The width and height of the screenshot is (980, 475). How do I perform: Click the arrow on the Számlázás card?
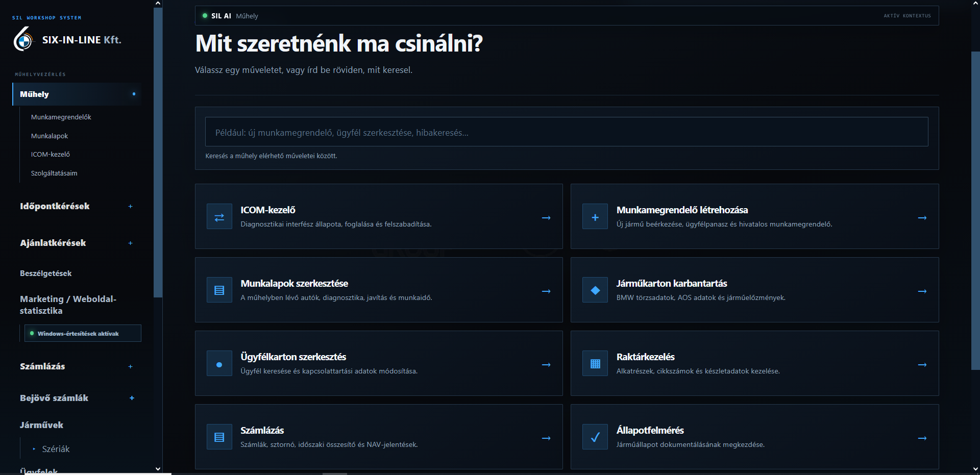(x=546, y=438)
